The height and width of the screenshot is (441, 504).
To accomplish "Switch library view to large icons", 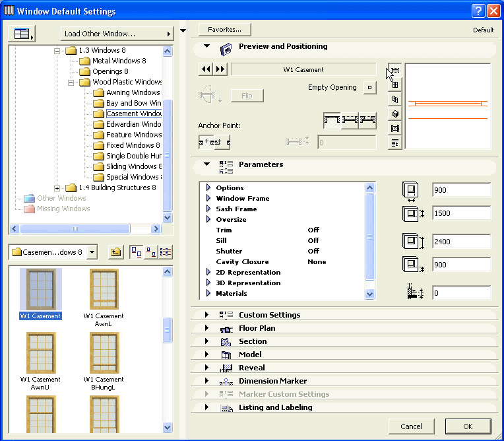I will tap(135, 252).
